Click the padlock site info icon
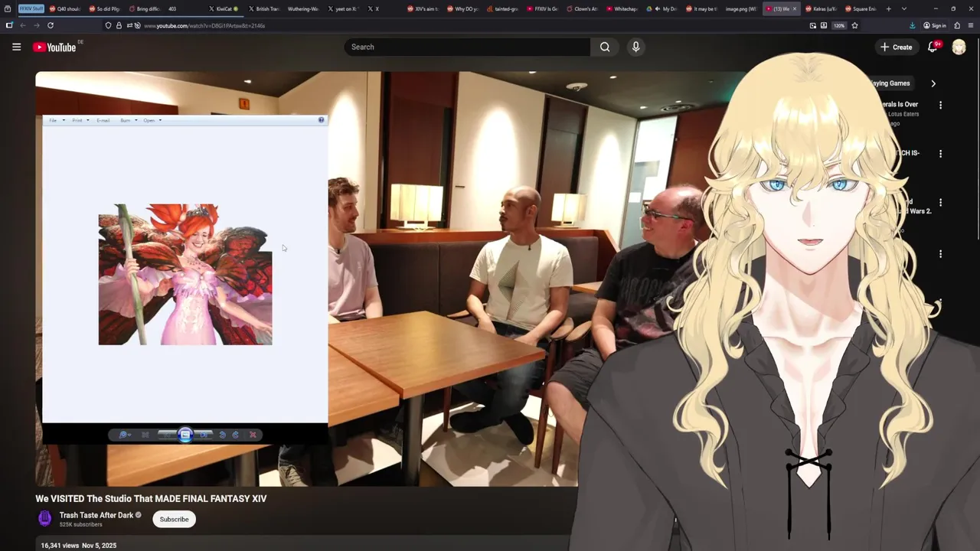980x551 pixels. 119,25
